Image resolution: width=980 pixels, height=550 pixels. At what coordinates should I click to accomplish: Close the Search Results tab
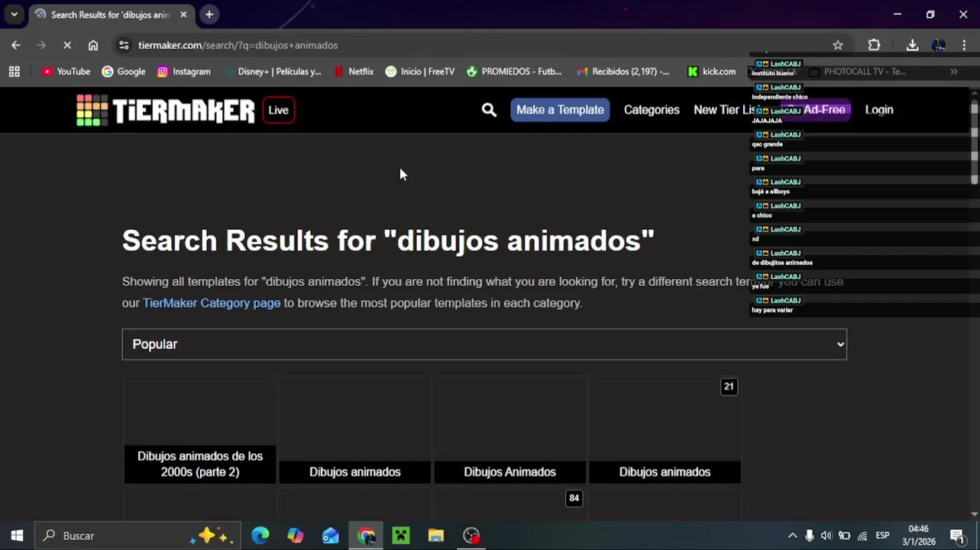(183, 15)
